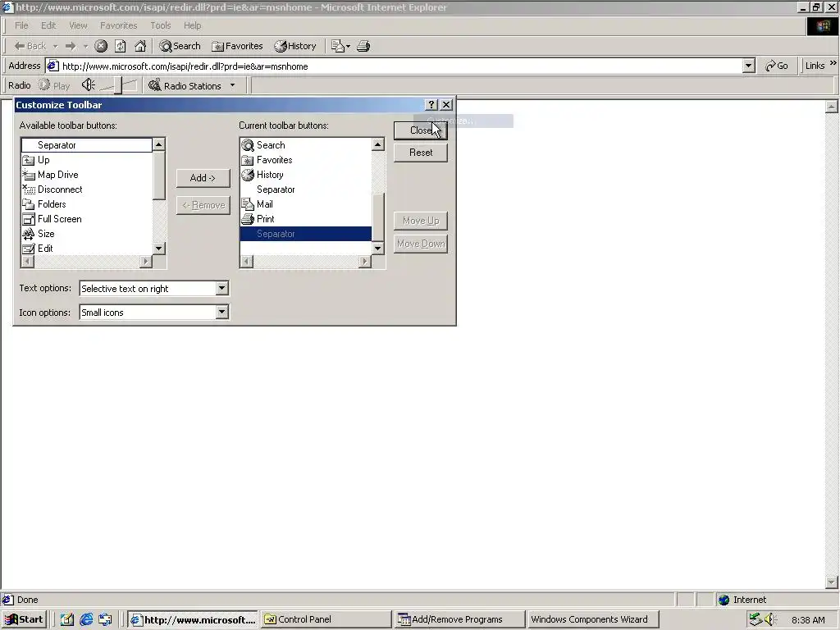Open the Start menu

[24, 619]
